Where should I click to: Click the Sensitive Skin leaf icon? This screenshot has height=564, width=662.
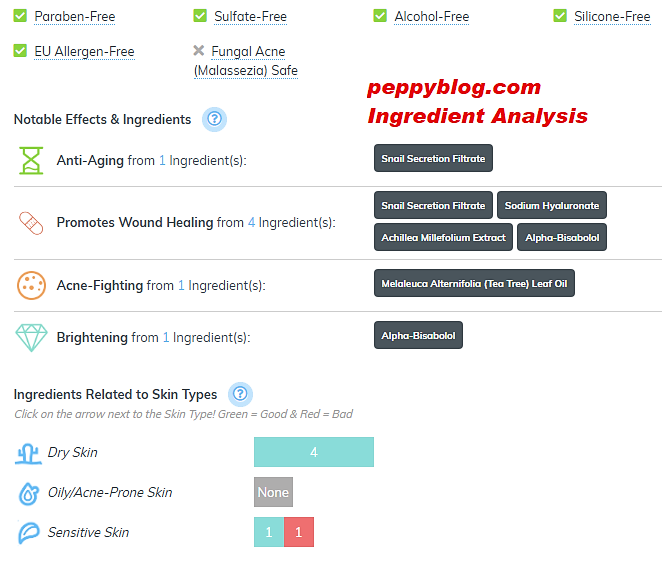click(x=27, y=533)
